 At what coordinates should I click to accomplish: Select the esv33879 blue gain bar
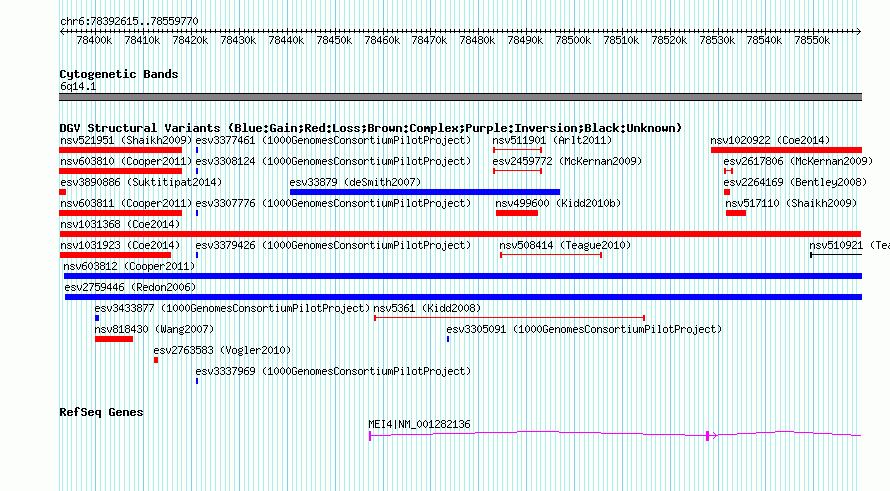[x=425, y=192]
